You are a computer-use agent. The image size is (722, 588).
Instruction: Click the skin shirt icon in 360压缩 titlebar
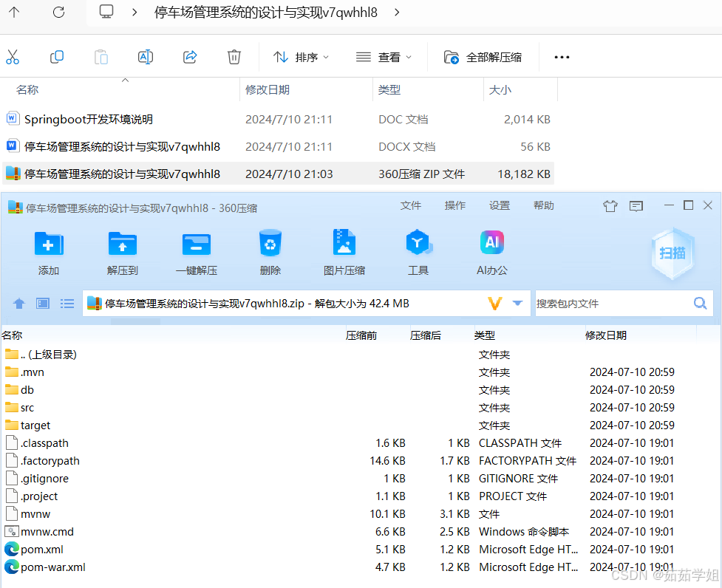tap(610, 206)
